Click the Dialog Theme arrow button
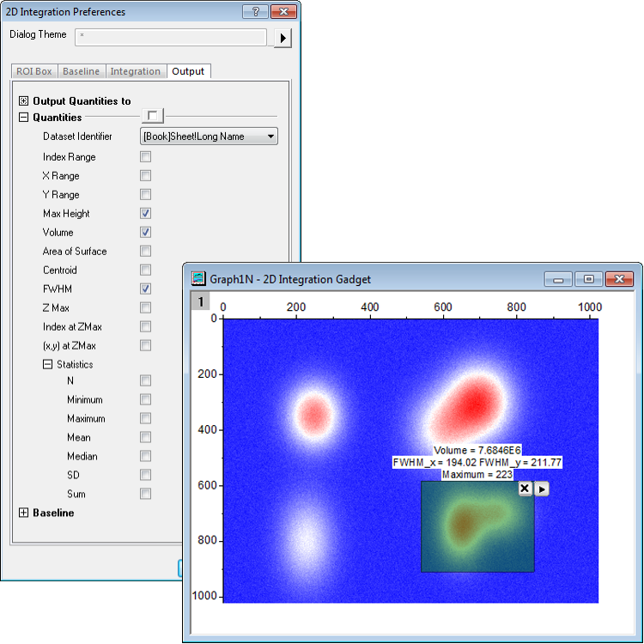 [283, 38]
